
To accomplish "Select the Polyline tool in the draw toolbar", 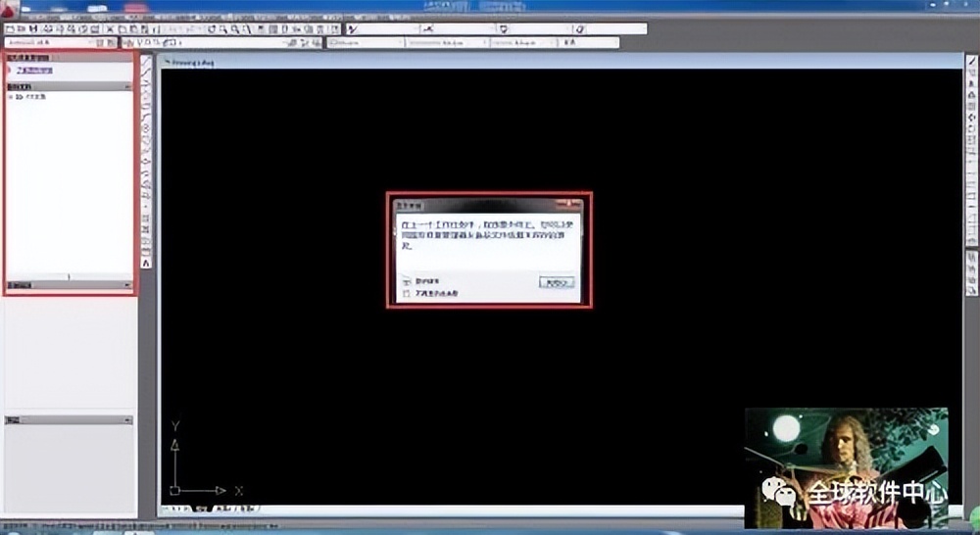I will click(x=146, y=82).
